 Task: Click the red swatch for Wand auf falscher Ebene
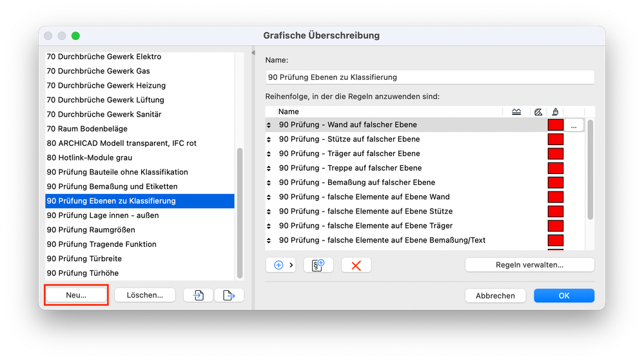555,125
